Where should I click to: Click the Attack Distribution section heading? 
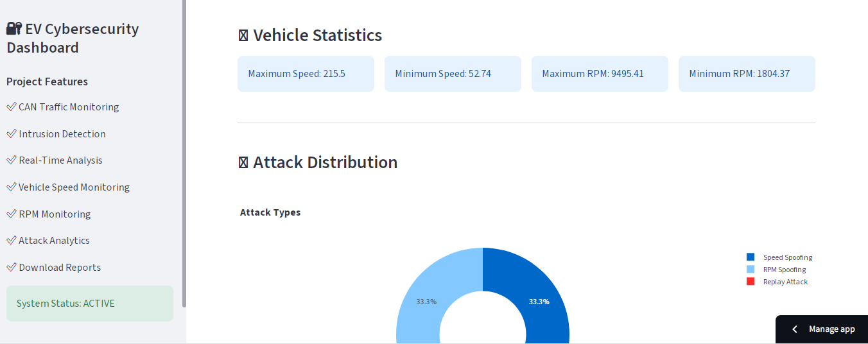[x=325, y=162]
